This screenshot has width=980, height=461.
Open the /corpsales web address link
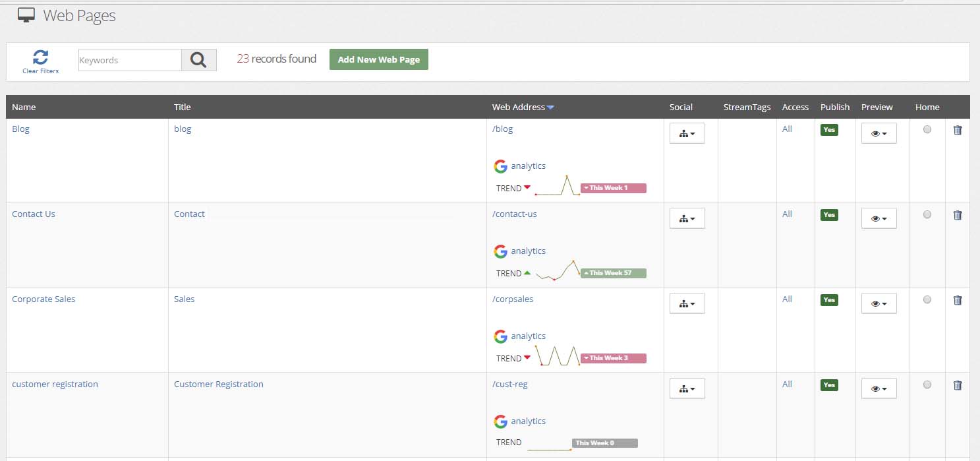[513, 299]
